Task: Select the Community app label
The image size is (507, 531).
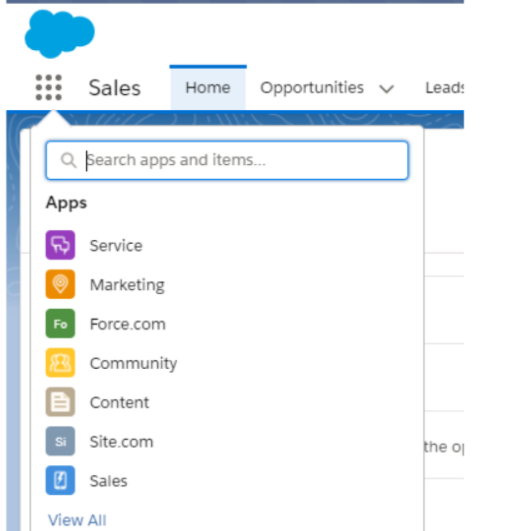Action: coord(133,364)
